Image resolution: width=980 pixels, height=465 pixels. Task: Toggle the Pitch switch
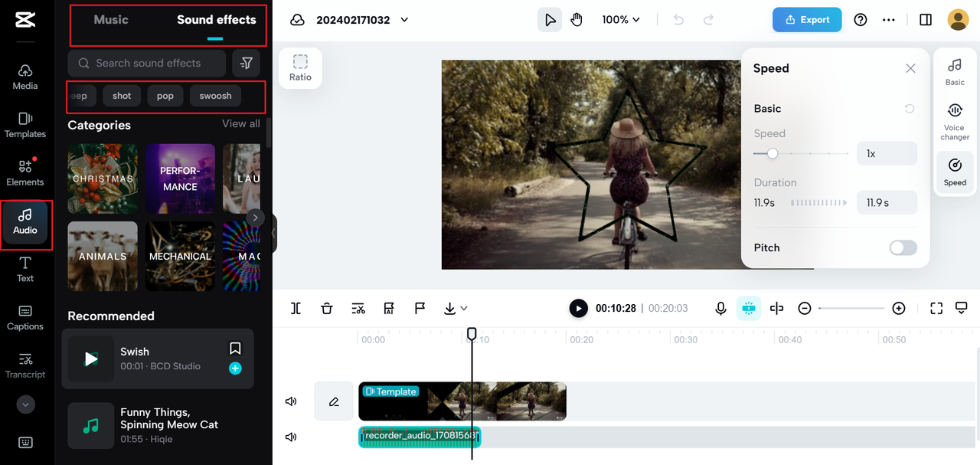tap(903, 247)
